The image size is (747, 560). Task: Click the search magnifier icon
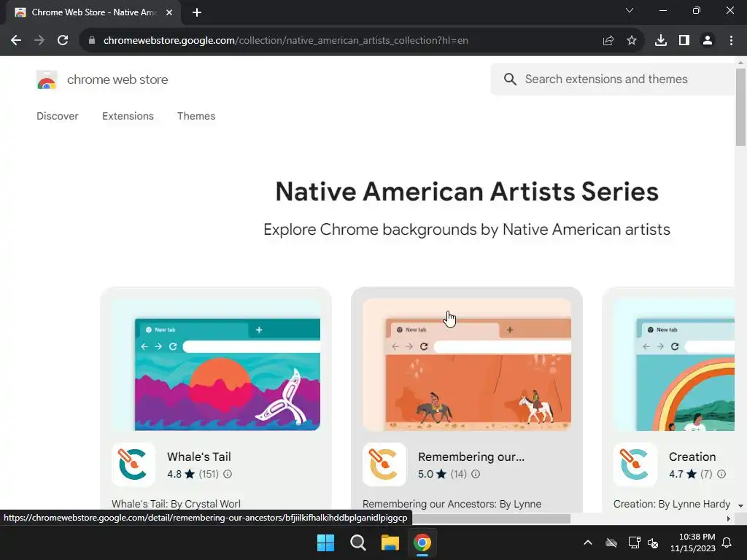click(x=510, y=79)
